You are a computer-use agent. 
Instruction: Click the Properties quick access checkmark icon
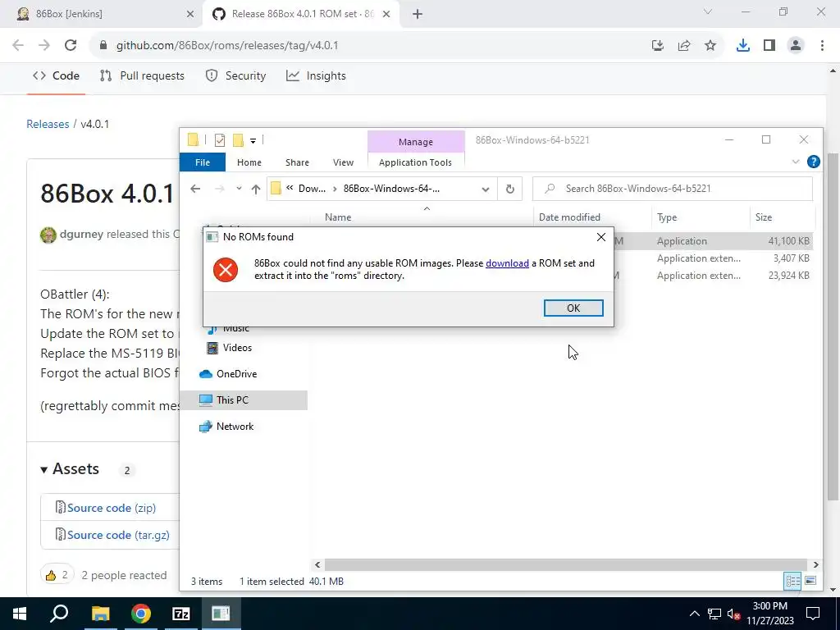tap(220, 140)
